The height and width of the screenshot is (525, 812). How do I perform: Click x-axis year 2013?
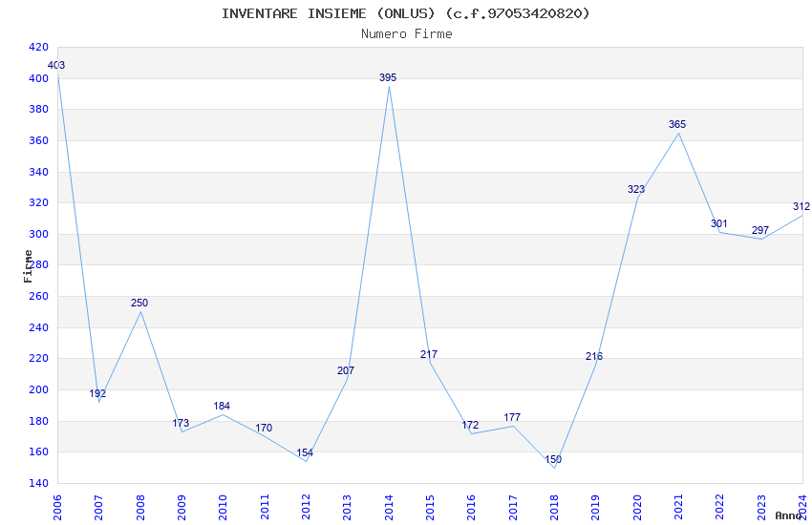(347, 507)
